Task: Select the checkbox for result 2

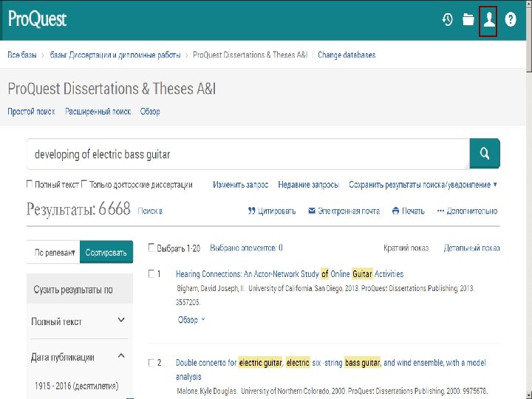Action: tap(151, 363)
